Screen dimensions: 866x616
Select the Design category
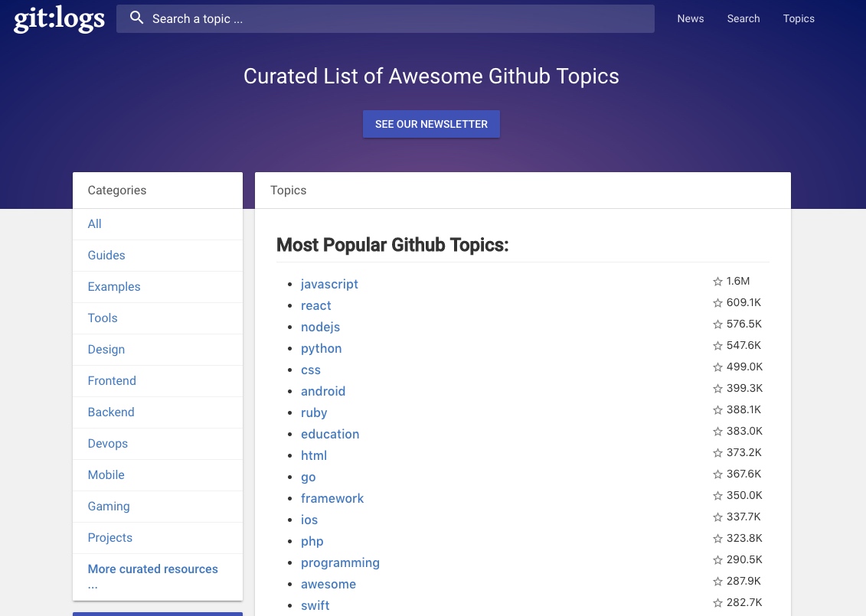click(106, 350)
